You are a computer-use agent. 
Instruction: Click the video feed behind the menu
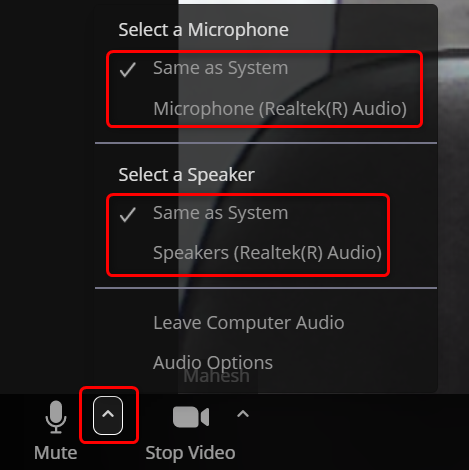point(453,200)
